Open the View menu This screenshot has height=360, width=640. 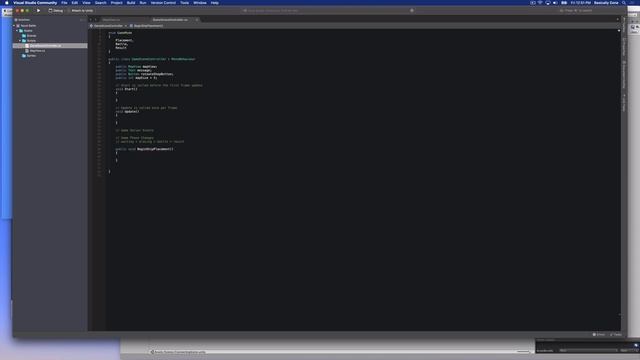pyautogui.click(x=86, y=2)
